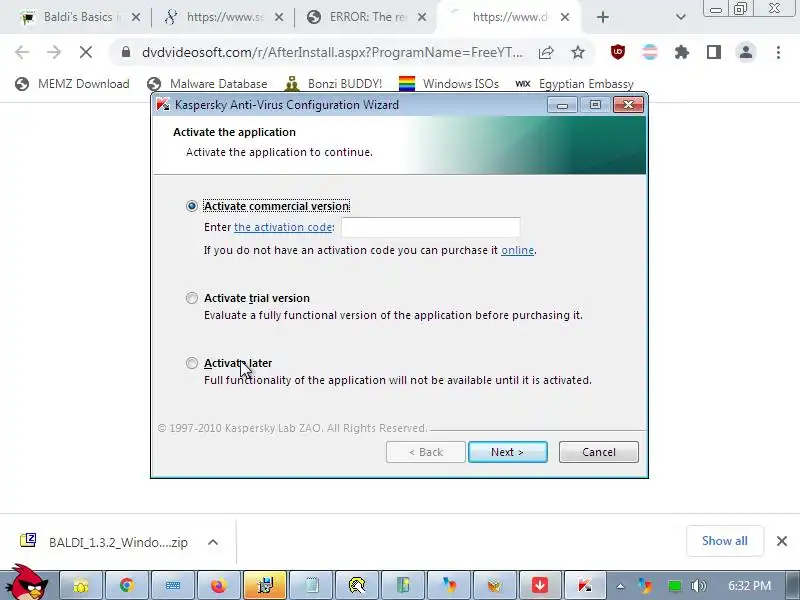
Task: Open the profile avatar menu
Action: click(746, 52)
